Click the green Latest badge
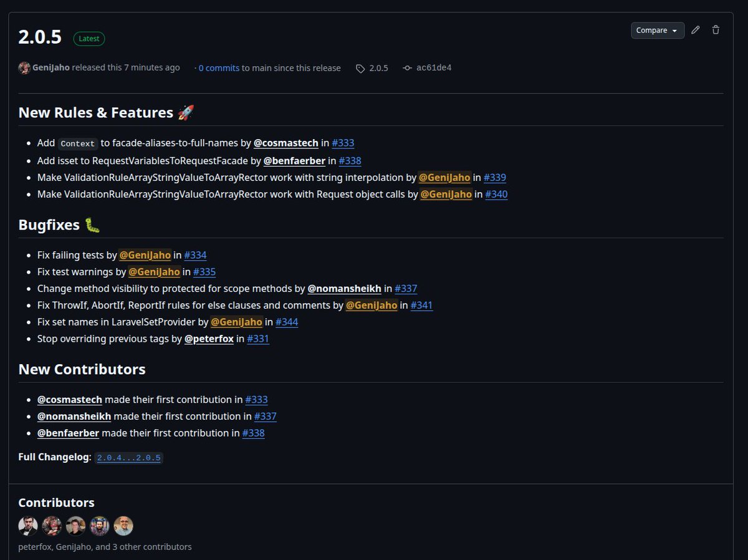Screen dimensions: 748x560 [x=89, y=38]
